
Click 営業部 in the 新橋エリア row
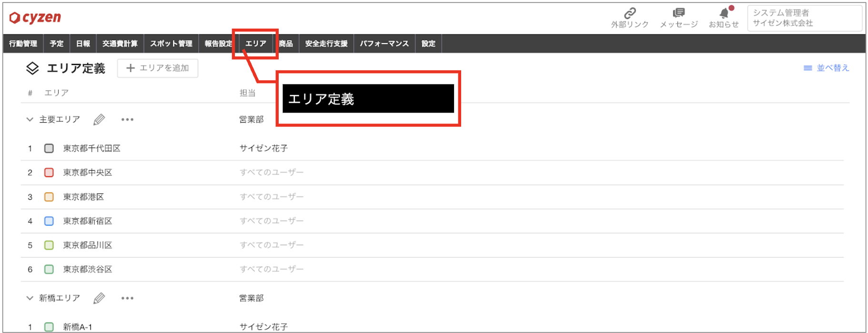[252, 298]
